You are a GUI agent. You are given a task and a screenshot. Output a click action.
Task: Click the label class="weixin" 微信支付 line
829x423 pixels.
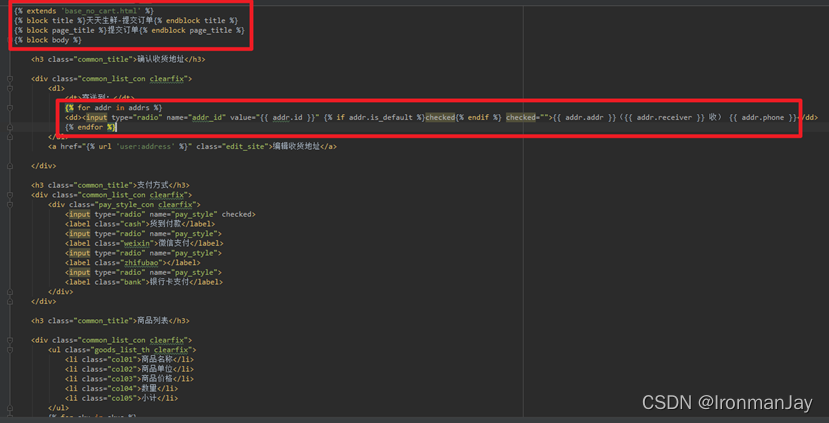[144, 243]
